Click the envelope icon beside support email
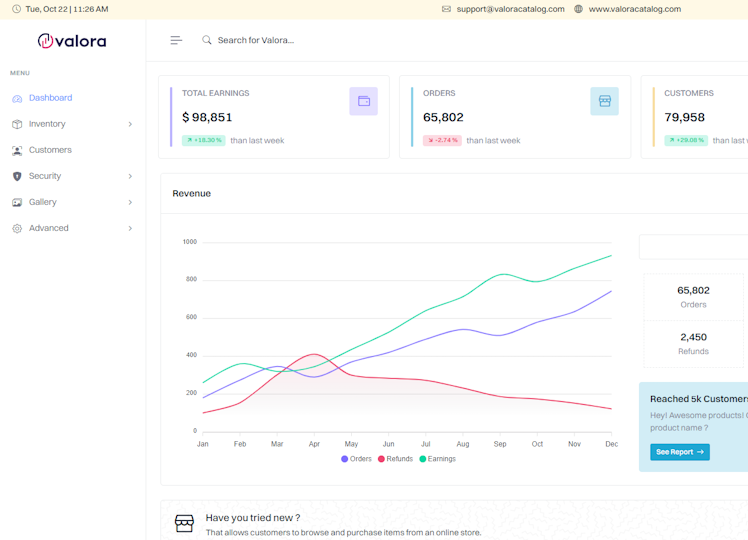Image resolution: width=748 pixels, height=540 pixels. pyautogui.click(x=446, y=9)
